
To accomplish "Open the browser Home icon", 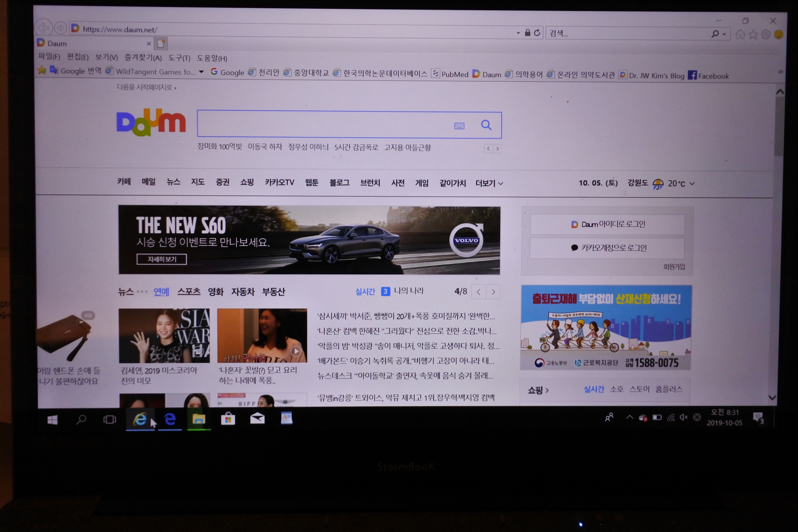I will coord(740,34).
